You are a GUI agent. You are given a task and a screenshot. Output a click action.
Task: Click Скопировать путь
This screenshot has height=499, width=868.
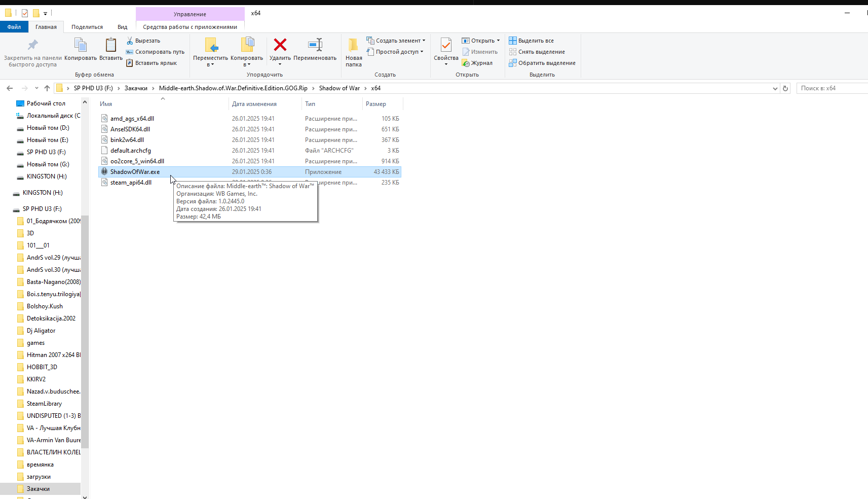tap(155, 52)
